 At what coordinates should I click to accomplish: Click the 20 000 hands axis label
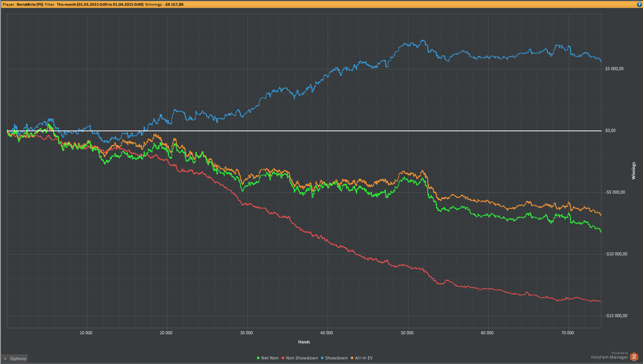[x=166, y=333]
